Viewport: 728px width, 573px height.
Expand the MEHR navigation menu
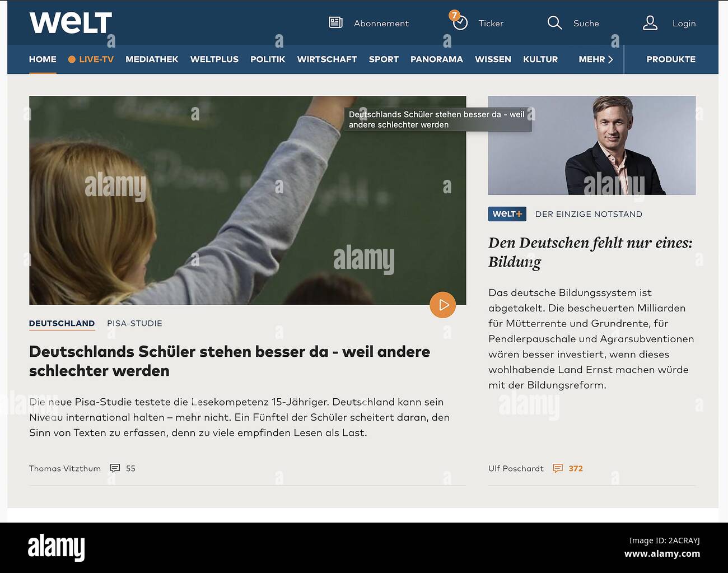592,59
